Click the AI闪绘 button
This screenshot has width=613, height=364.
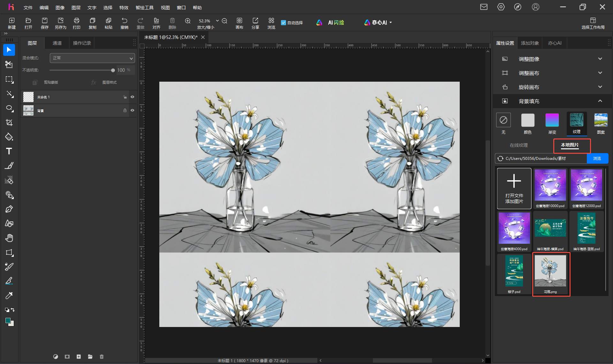click(x=330, y=23)
